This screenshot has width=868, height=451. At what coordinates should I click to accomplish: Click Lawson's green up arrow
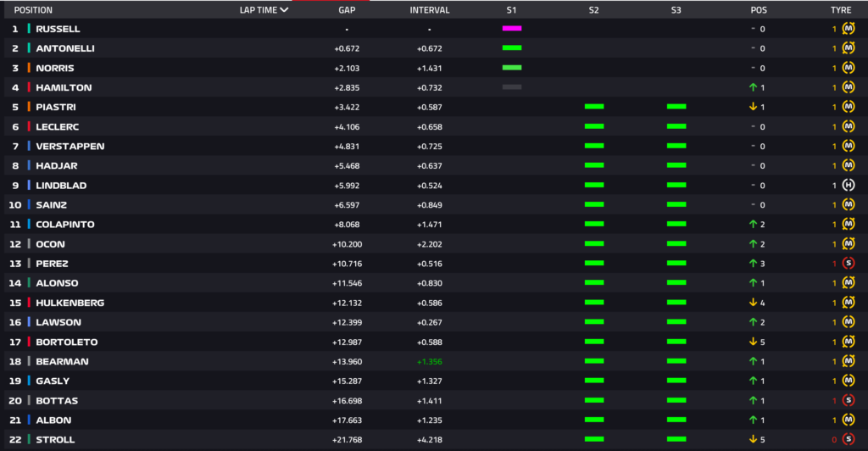[x=753, y=322]
